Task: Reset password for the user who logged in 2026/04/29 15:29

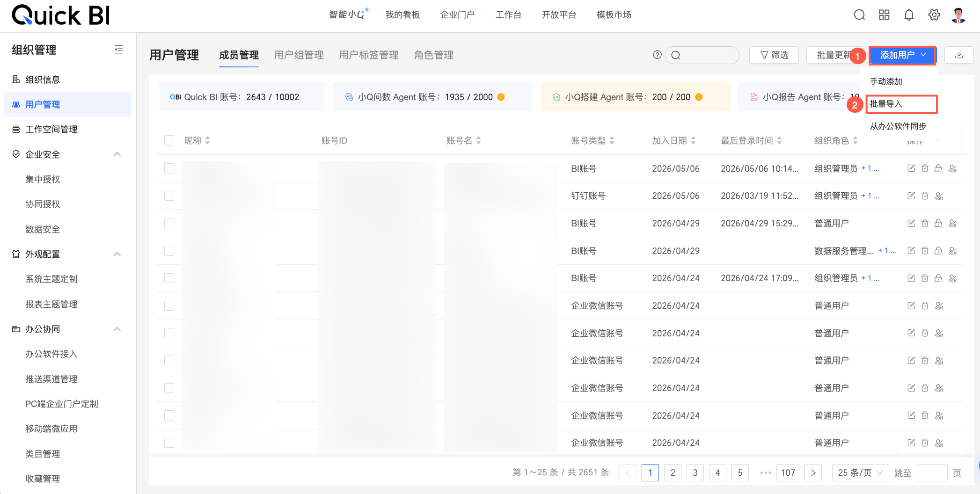Action: pyautogui.click(x=938, y=223)
